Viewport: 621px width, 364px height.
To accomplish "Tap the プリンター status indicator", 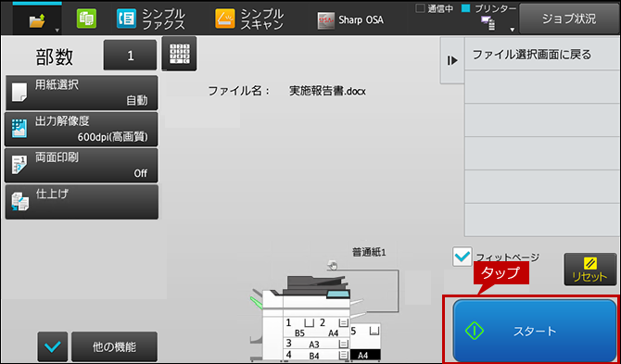I will click(489, 9).
